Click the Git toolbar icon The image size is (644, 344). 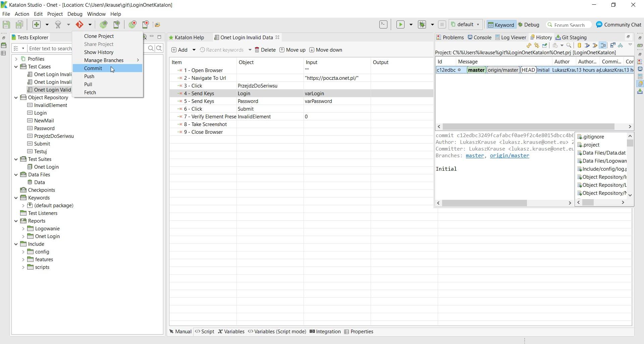79,24
